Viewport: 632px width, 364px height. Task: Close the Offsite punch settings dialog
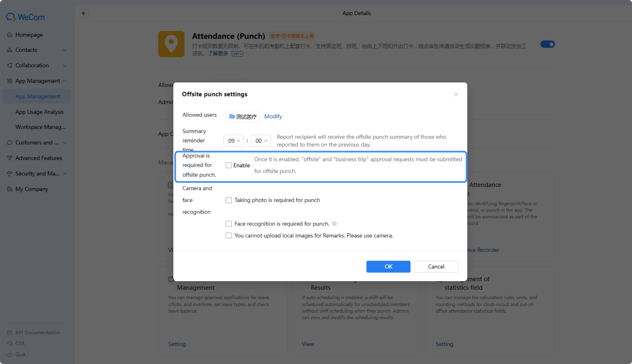tap(456, 94)
